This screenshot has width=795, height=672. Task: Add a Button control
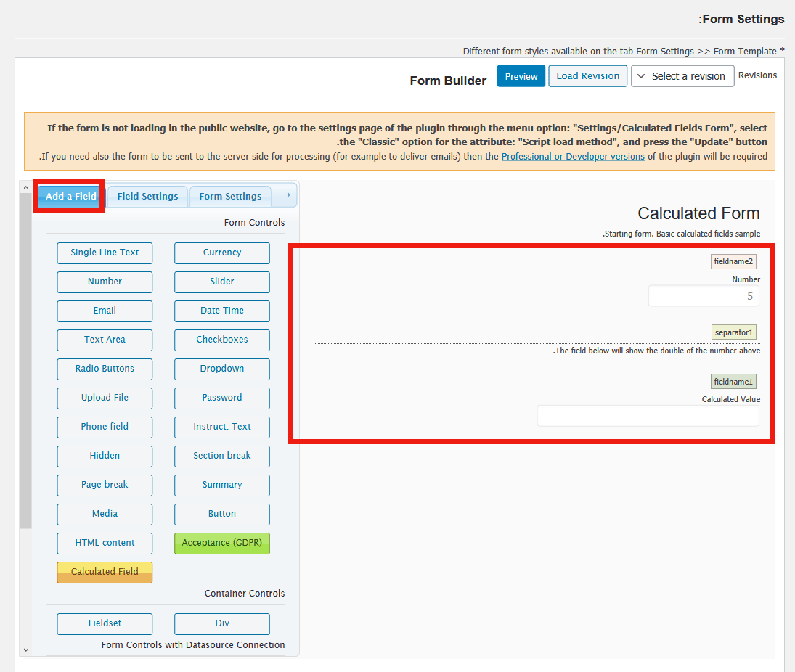coord(222,514)
